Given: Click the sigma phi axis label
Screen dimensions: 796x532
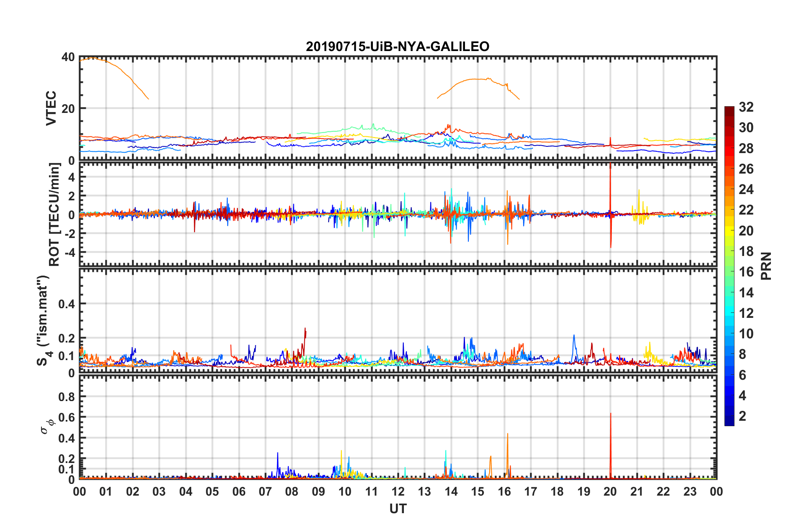Looking at the screenshot, I should pyautogui.click(x=47, y=424).
